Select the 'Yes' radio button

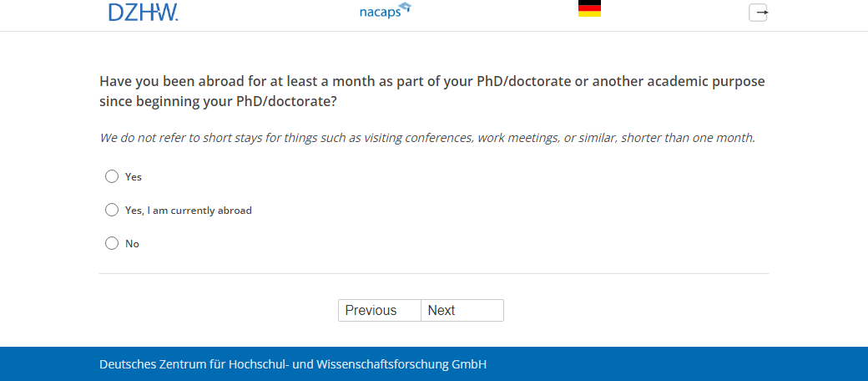(112, 176)
